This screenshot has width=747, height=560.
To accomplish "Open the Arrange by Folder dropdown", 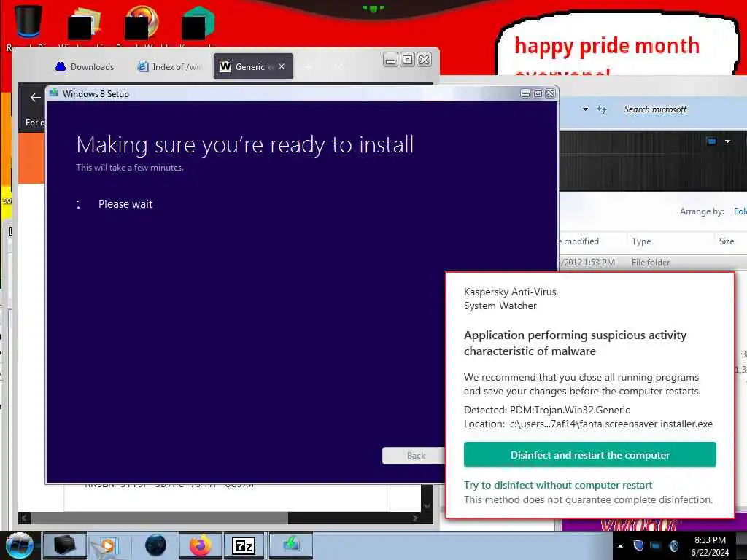I will coord(740,211).
